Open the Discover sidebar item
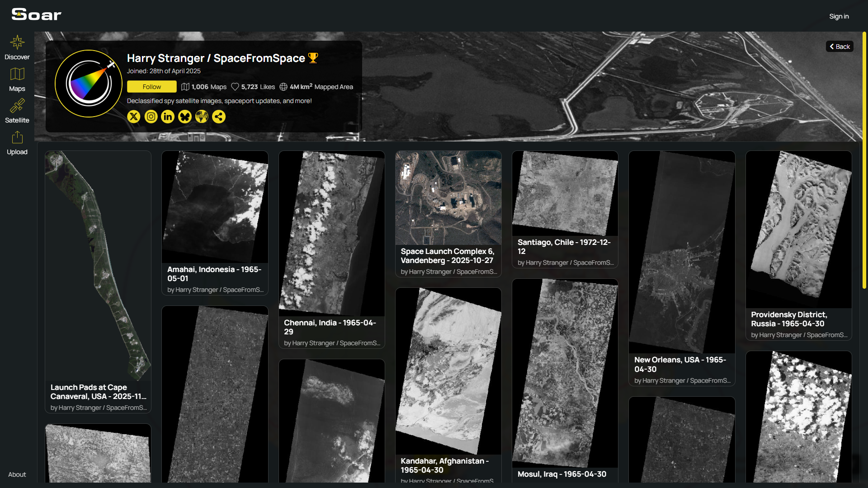 click(x=17, y=47)
